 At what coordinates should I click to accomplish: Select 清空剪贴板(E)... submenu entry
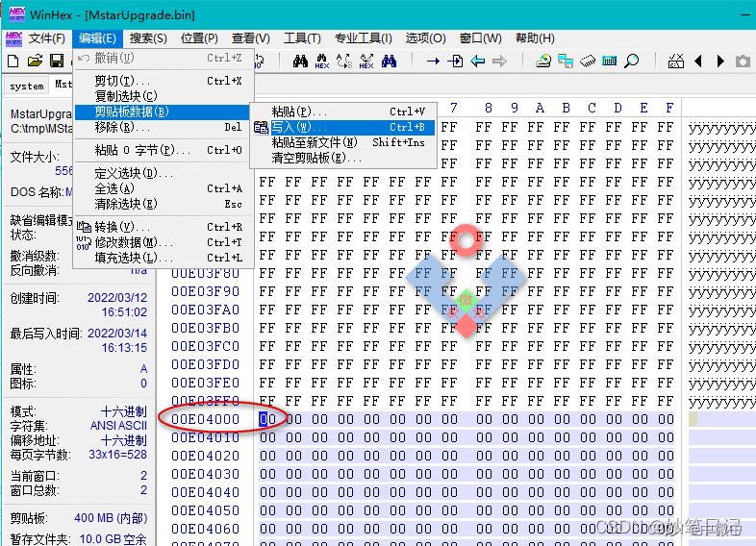pyautogui.click(x=343, y=158)
